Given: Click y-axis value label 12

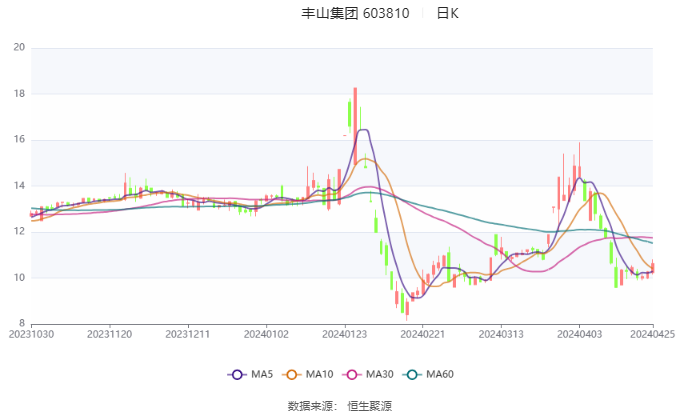Looking at the screenshot, I should [x=19, y=232].
